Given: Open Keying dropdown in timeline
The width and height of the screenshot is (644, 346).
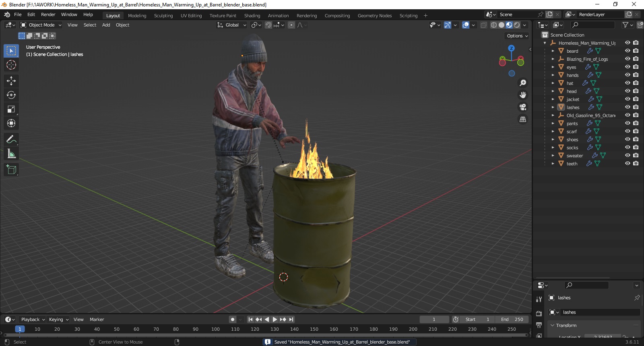Looking at the screenshot, I should click(x=59, y=319).
